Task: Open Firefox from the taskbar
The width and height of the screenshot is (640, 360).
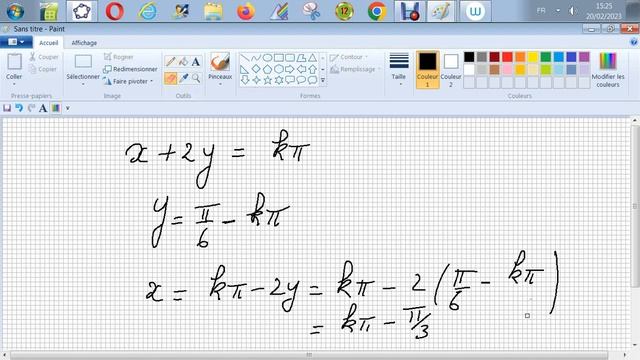Action: [246, 11]
